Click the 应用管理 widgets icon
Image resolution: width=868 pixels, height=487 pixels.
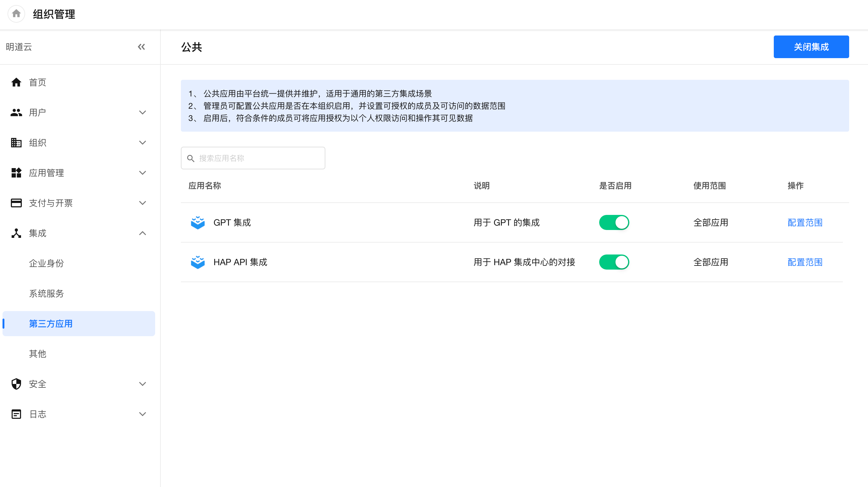pos(16,172)
